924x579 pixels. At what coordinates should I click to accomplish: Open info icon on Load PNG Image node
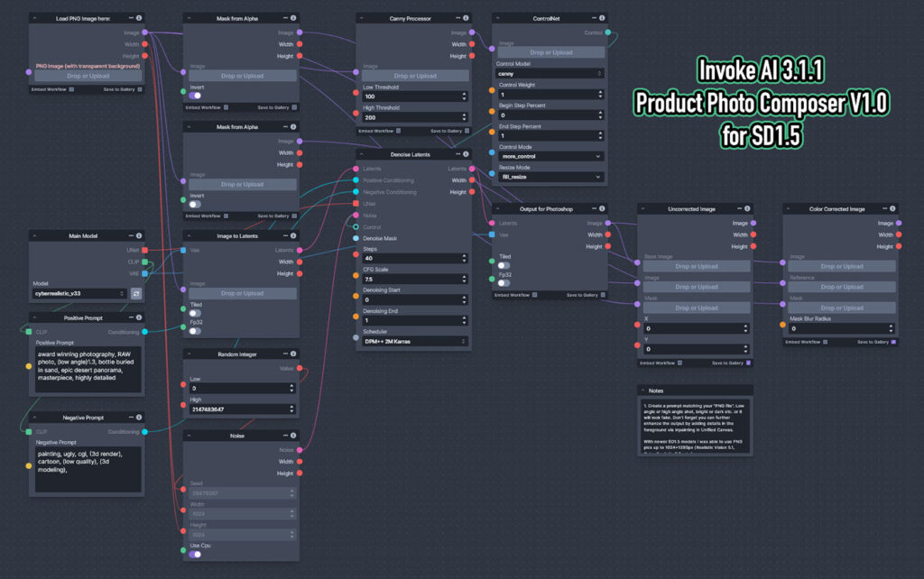[x=139, y=18]
